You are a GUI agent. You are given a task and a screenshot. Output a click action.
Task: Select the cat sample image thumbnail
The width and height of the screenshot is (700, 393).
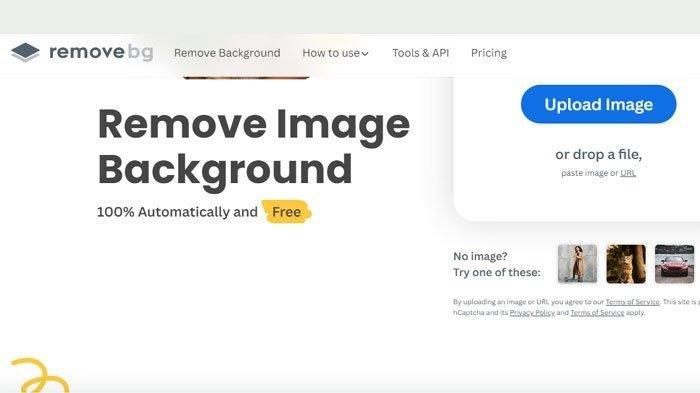tap(626, 264)
